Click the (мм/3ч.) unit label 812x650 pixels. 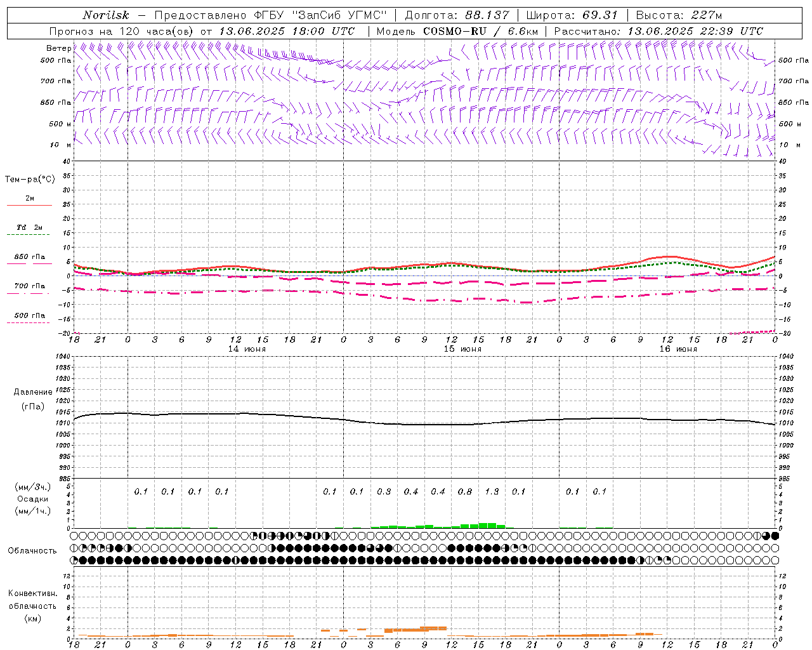coord(32,487)
